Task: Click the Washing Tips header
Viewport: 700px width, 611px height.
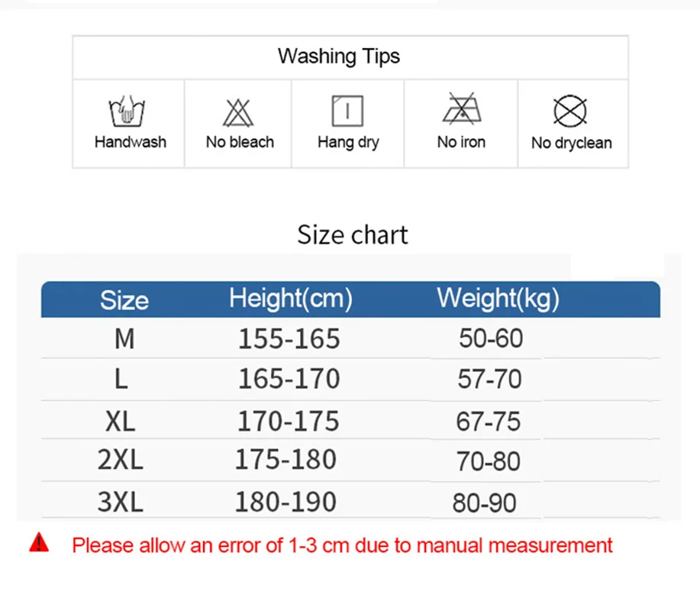Action: [x=338, y=57]
